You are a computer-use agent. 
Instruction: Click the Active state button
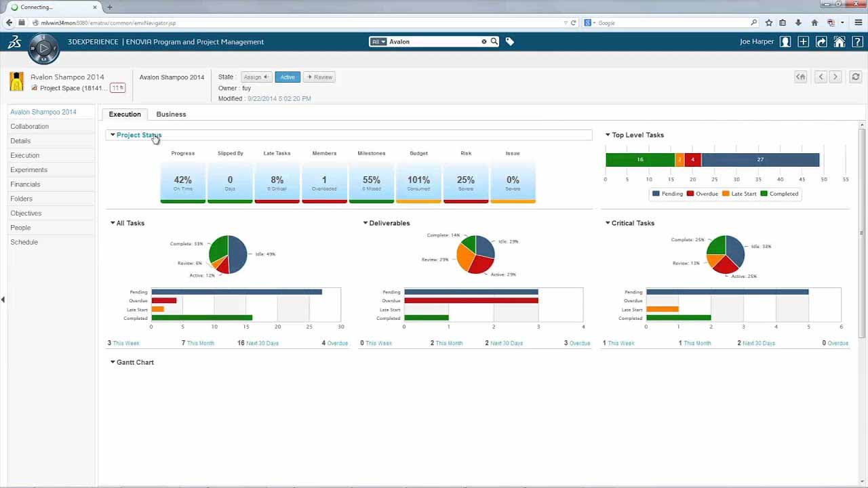point(288,77)
